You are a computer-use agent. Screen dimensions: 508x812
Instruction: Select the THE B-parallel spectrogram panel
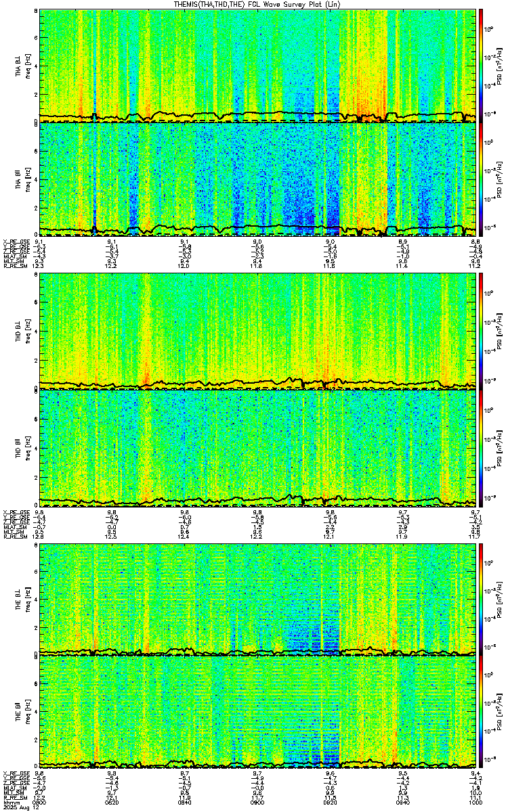(x=257, y=713)
